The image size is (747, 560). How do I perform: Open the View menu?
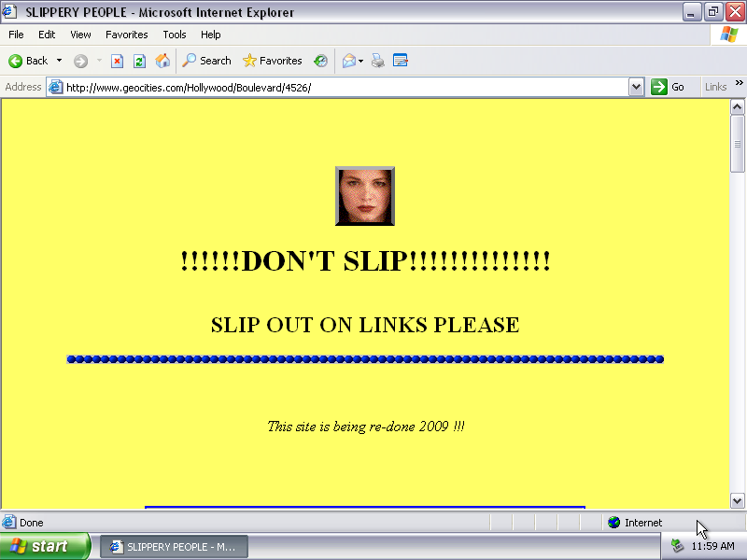tap(80, 35)
